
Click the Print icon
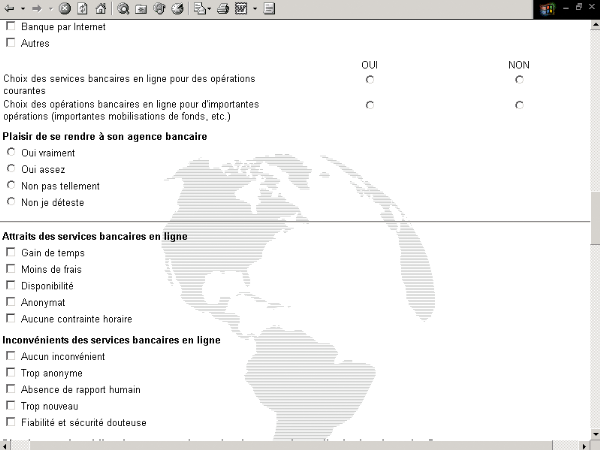223,8
